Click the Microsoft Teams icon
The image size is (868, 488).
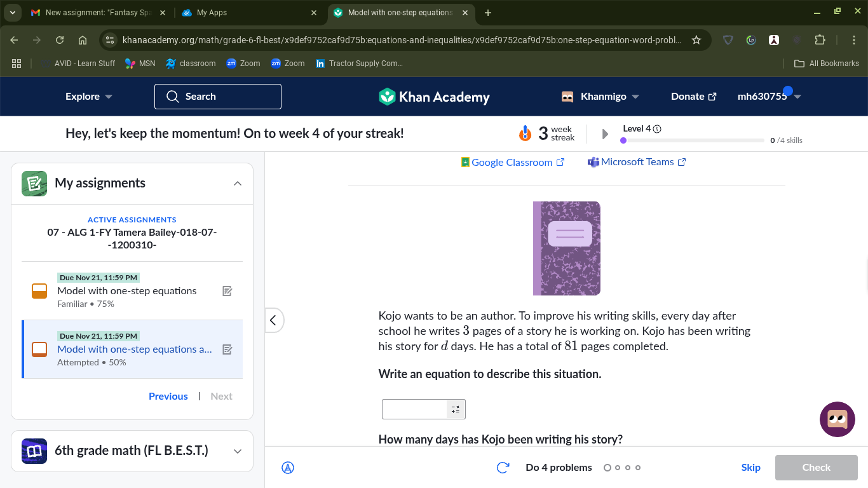coord(593,162)
